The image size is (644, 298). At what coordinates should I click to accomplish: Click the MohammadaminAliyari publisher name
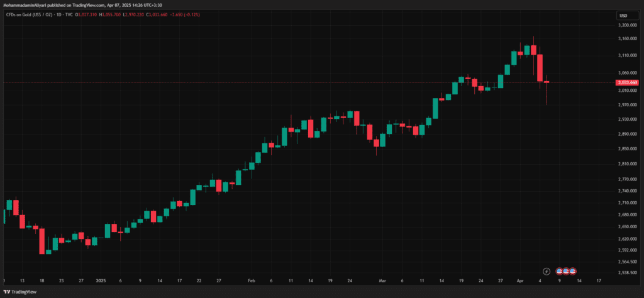[x=30, y=4]
